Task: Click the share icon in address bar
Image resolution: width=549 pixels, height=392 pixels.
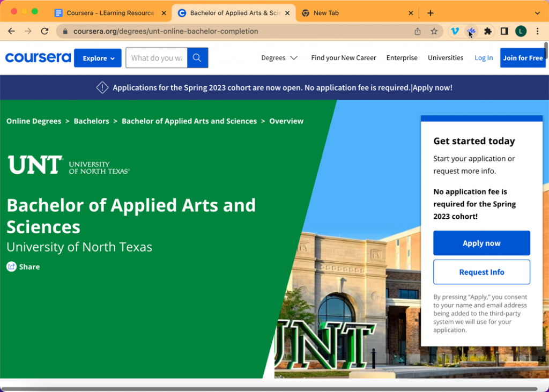Action: click(417, 31)
